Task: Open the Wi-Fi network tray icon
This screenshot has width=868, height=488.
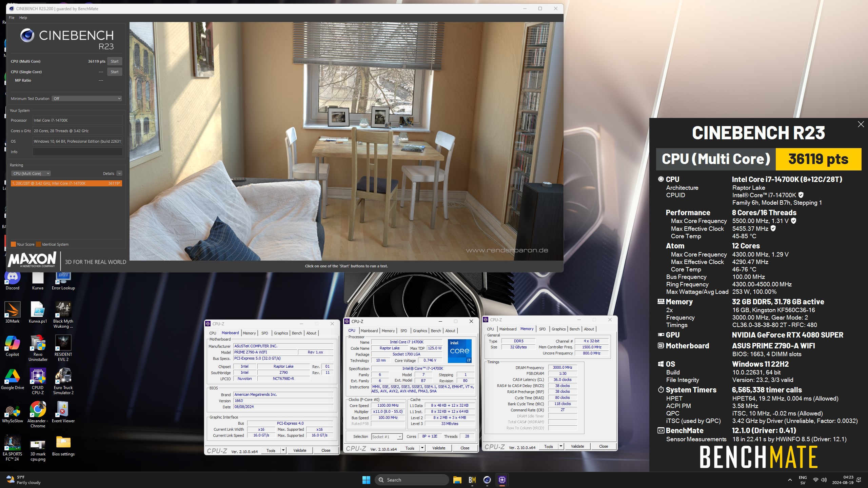Action: 816,480
